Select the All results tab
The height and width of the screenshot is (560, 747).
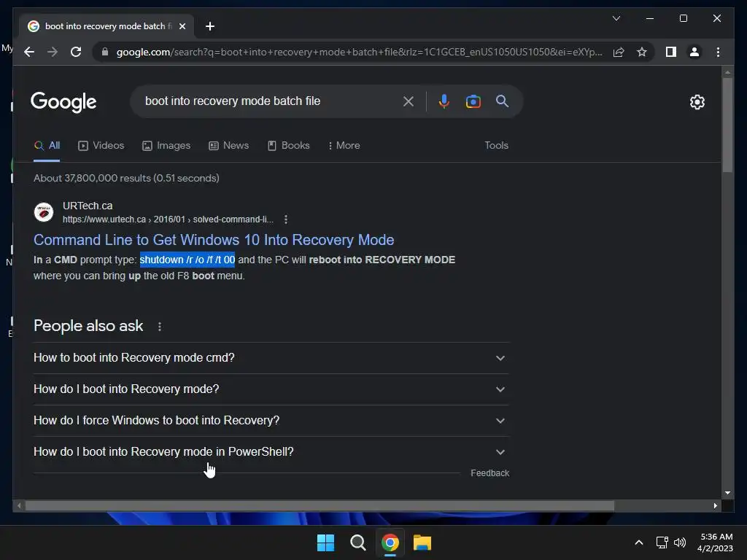[x=47, y=145]
